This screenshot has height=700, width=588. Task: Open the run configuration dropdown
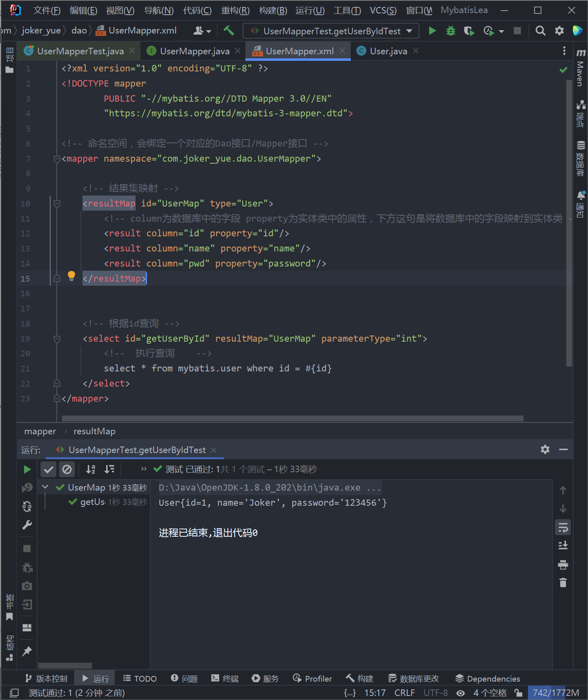click(331, 31)
